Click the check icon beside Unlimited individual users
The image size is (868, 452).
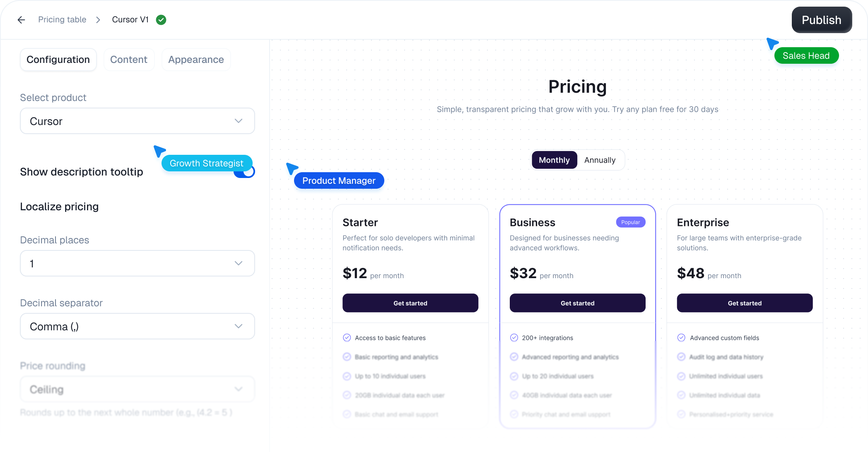tap(682, 376)
